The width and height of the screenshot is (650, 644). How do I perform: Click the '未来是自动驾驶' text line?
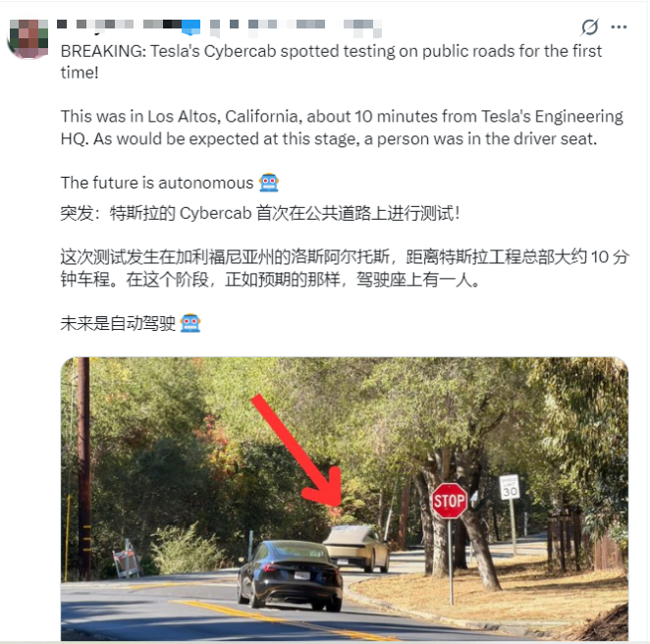118,323
